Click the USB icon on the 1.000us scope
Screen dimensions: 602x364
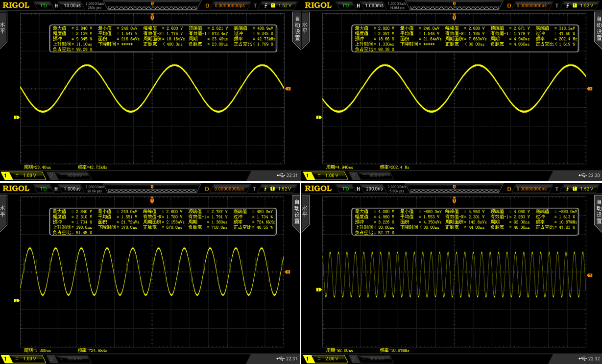[280, 358]
